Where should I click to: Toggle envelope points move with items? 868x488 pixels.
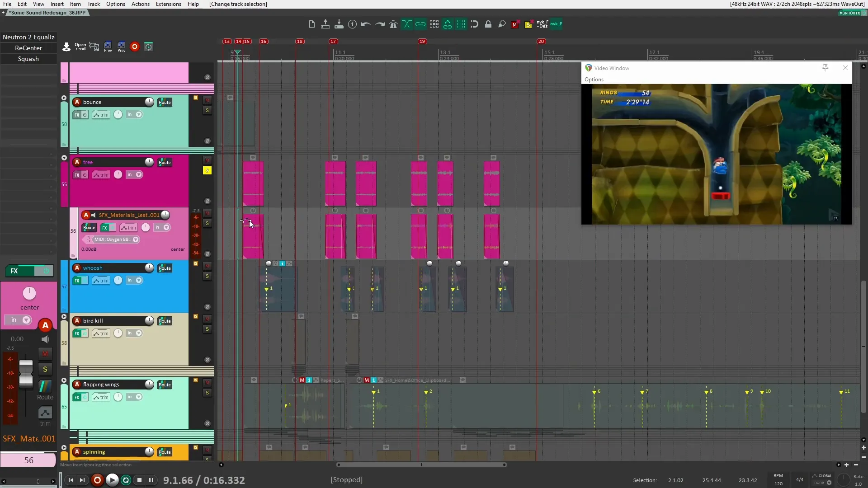(448, 24)
